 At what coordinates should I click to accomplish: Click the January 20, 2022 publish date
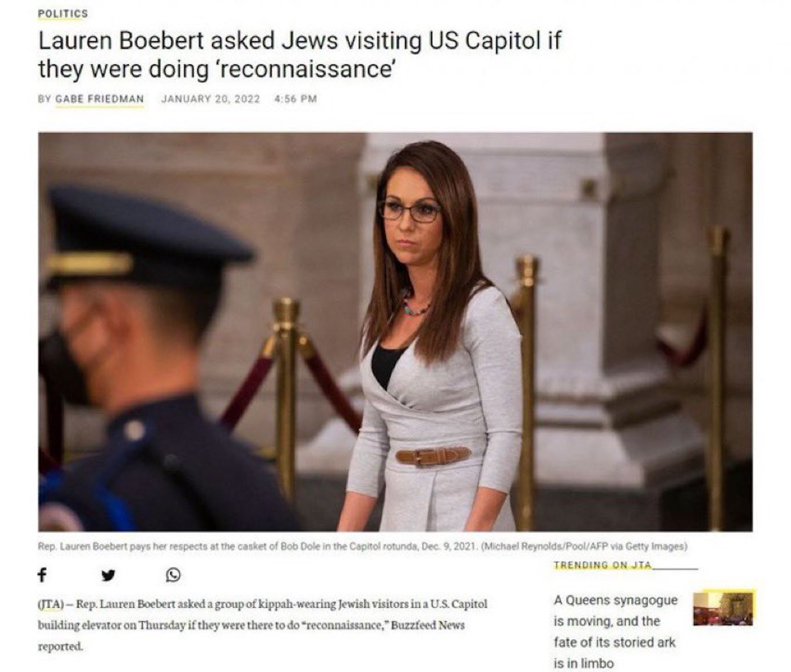(x=210, y=99)
